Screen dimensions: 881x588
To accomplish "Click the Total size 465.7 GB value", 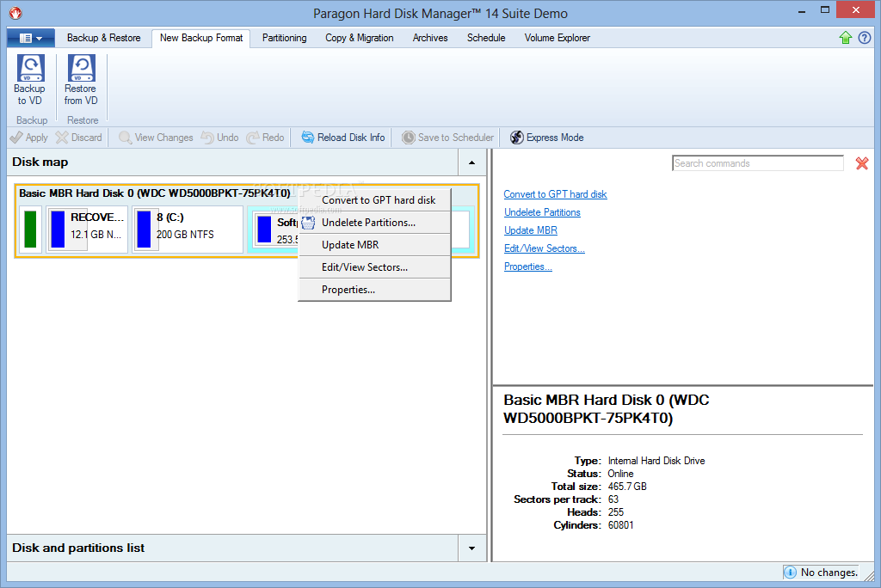I will pyautogui.click(x=627, y=487).
